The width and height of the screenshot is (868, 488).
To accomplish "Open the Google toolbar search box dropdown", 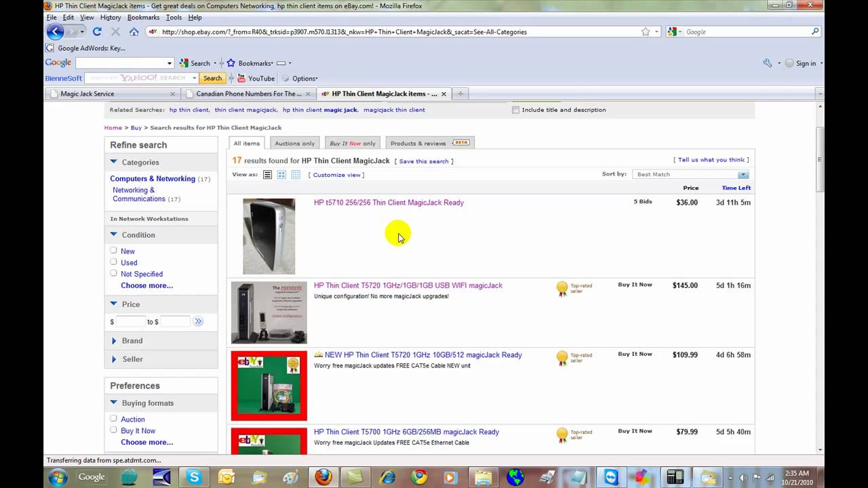I will coord(170,63).
